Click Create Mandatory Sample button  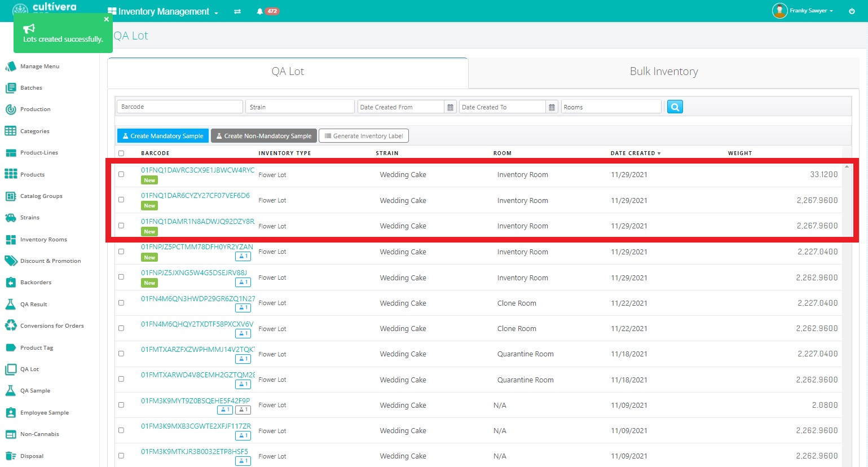click(163, 136)
